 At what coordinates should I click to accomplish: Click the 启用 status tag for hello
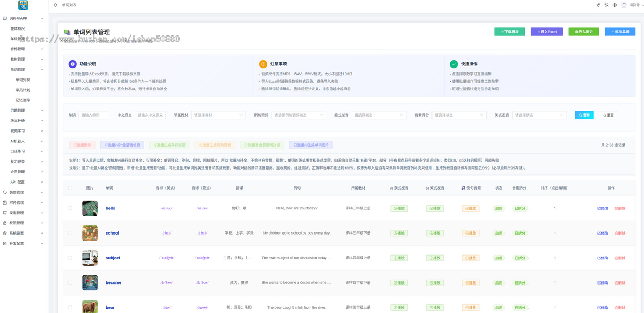tap(499, 208)
